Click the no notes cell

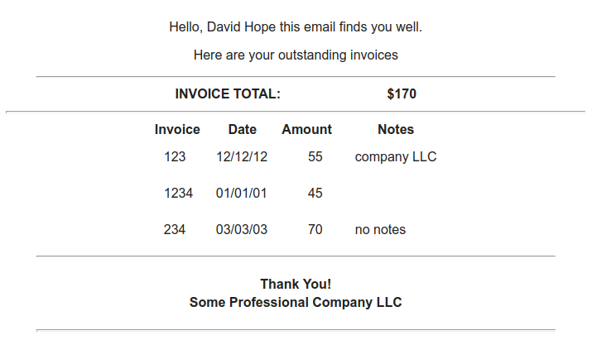[380, 229]
